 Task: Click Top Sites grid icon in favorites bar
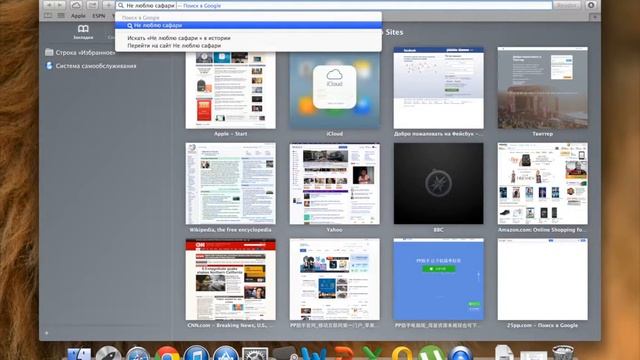pos(61,16)
